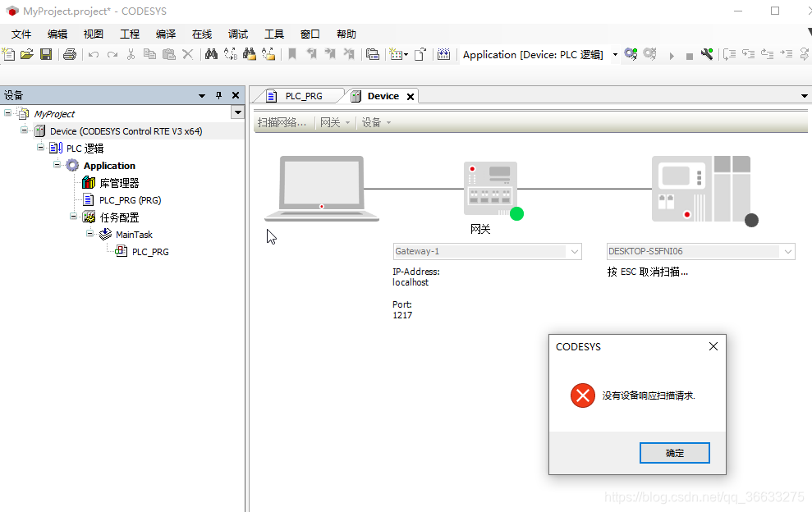
Task: Open the 调试 menu
Action: click(238, 34)
